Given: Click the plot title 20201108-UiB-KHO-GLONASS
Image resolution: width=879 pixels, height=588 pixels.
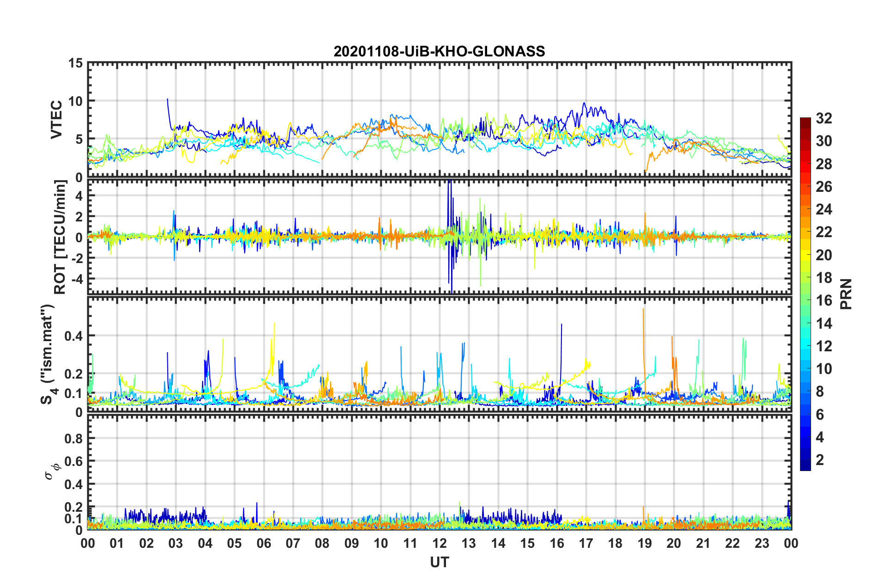Looking at the screenshot, I should click(439, 51).
